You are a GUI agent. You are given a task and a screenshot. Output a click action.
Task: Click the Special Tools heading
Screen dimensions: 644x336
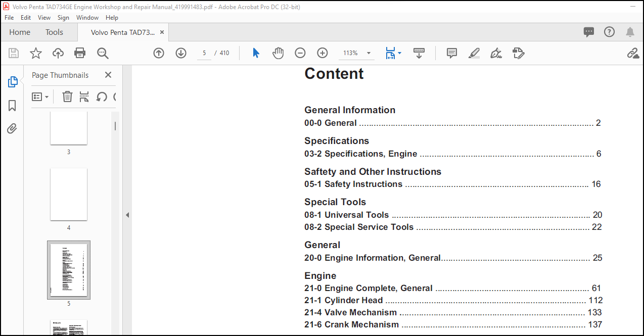[335, 202]
